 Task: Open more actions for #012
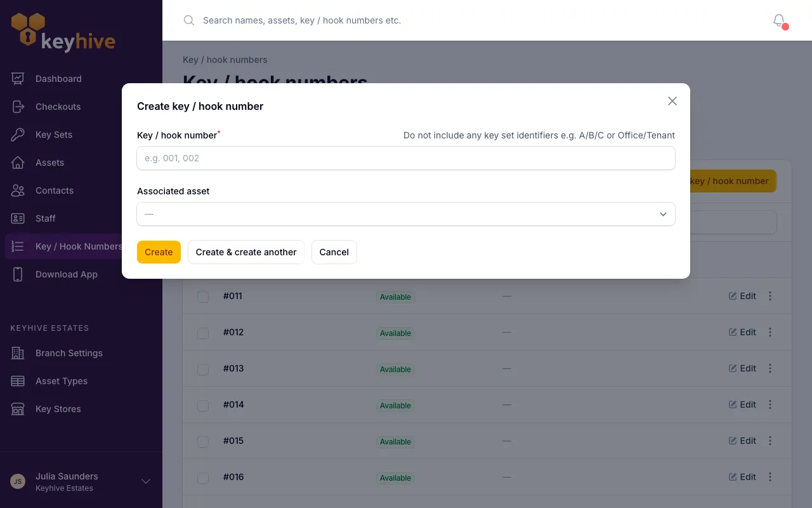[770, 332]
